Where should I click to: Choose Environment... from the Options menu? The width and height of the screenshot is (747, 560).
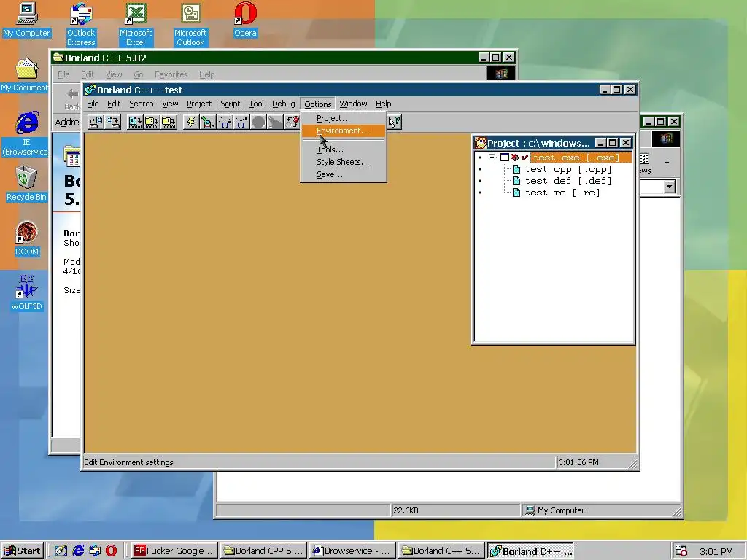tap(343, 131)
